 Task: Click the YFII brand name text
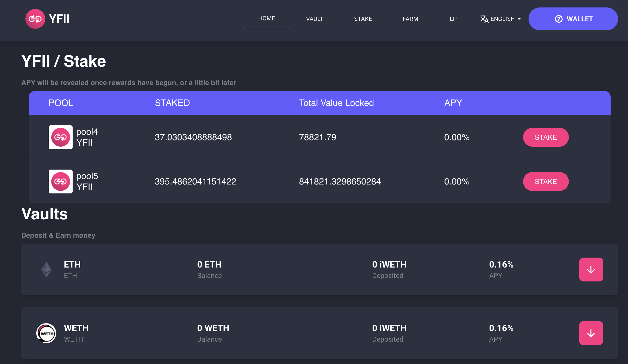pyautogui.click(x=59, y=19)
